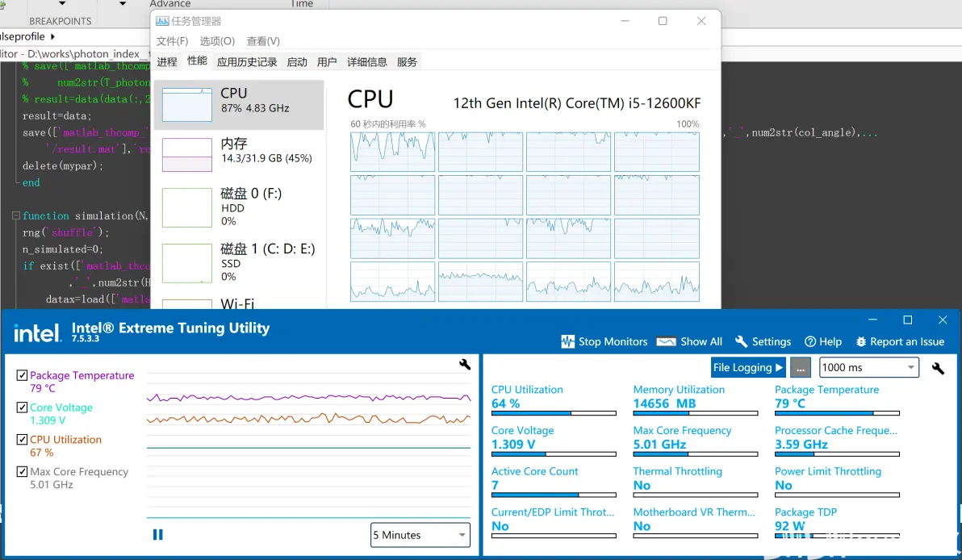This screenshot has width=962, height=560.
Task: Click the Power Limit Throttling 'No' value
Action: point(784,485)
